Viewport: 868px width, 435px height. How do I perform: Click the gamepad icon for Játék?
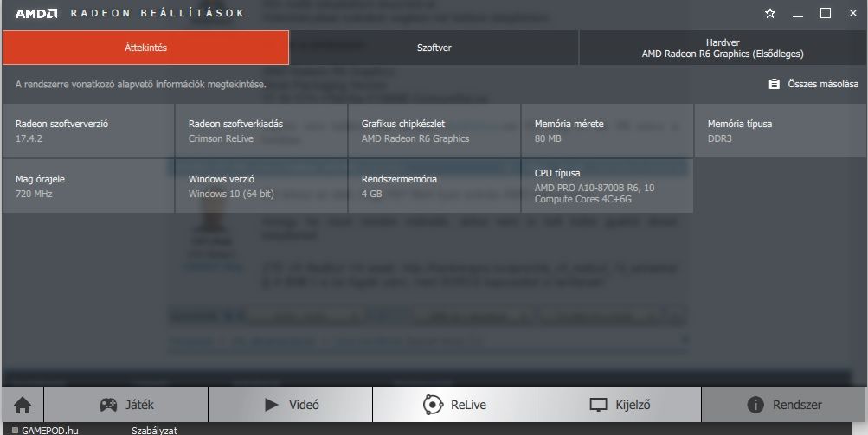click(x=108, y=405)
